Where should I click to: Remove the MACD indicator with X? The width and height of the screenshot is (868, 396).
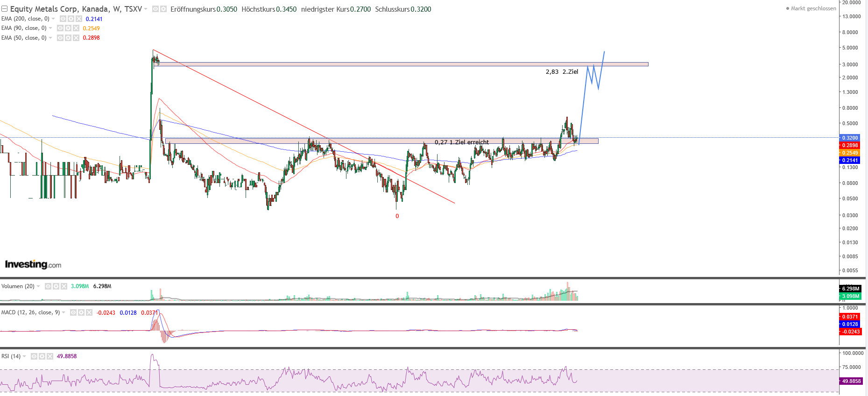click(89, 312)
